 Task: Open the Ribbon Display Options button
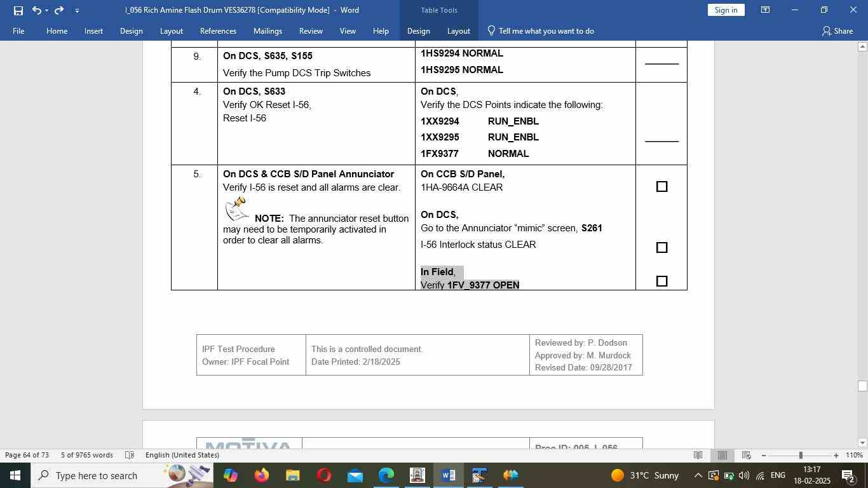[x=766, y=10]
